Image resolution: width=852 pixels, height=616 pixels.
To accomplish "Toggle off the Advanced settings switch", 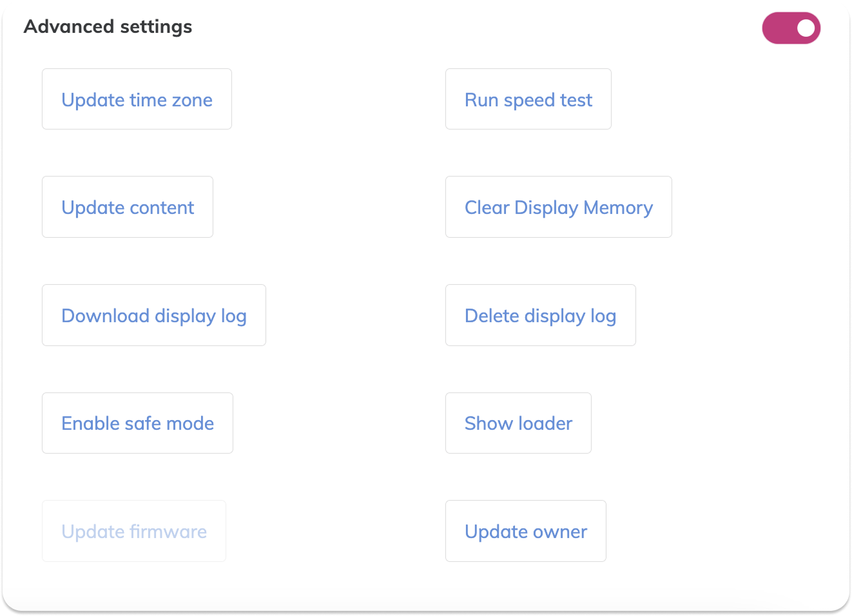I will click(x=791, y=28).
